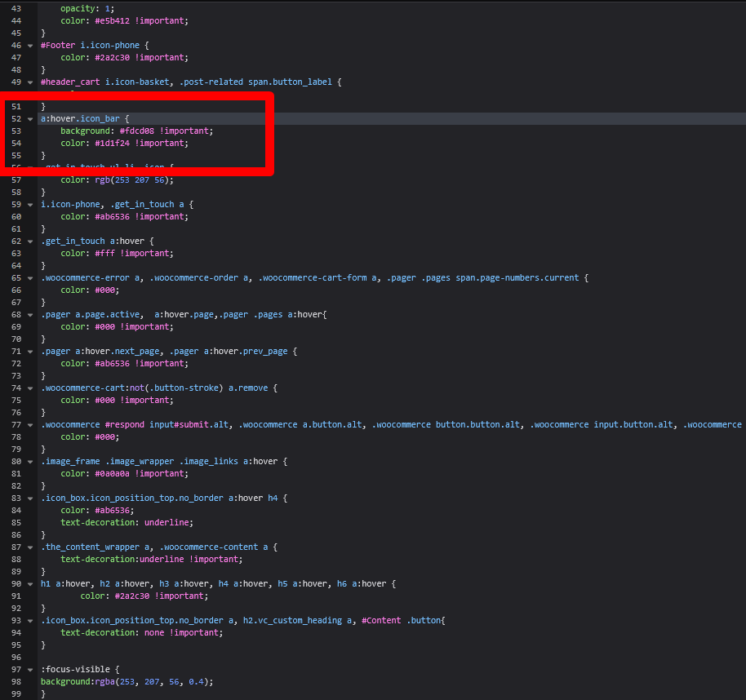The image size is (746, 700).
Task: Place cursor on #fdcd08 background value
Action: click(137, 131)
